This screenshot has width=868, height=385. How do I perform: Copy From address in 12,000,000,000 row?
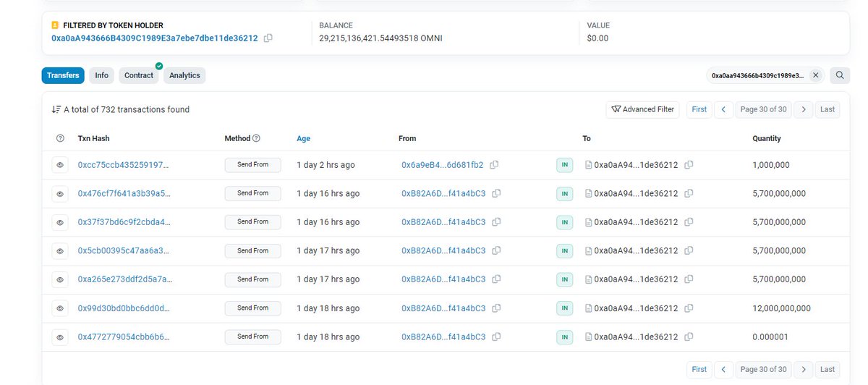point(496,308)
